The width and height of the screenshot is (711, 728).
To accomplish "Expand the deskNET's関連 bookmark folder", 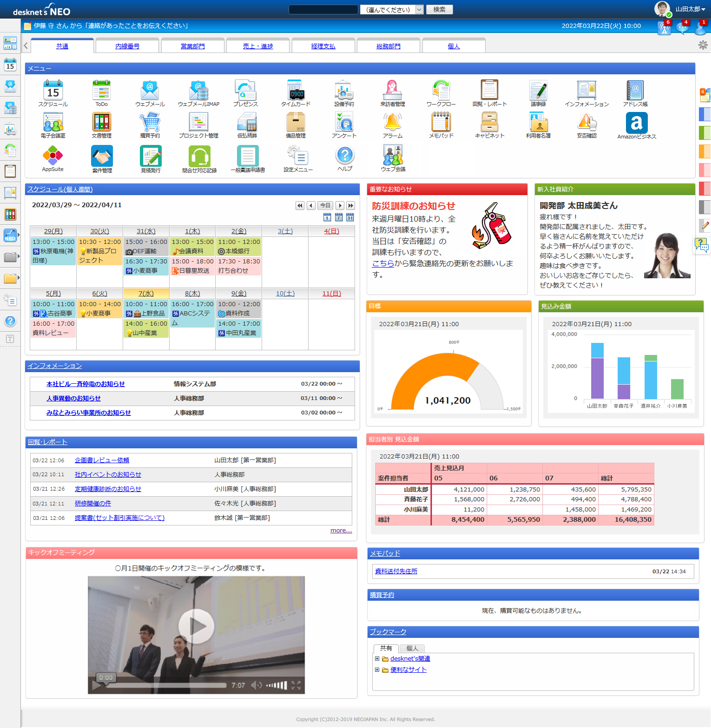I will click(377, 659).
